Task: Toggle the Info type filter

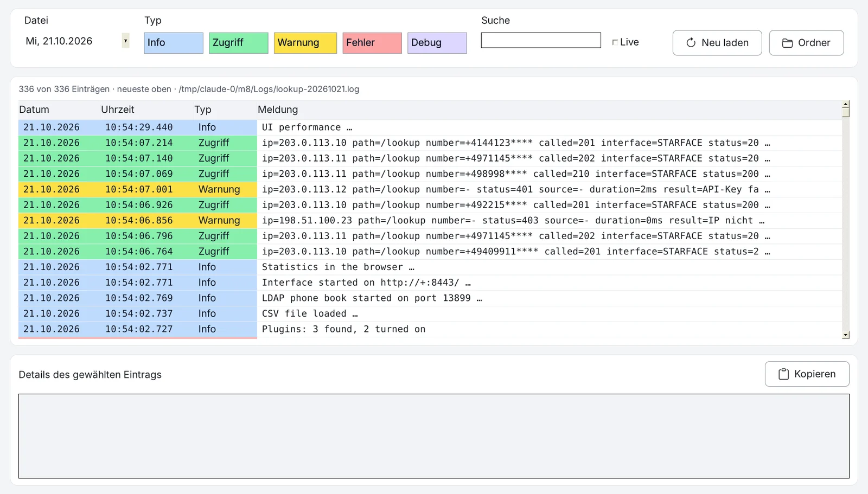Action: tap(174, 43)
